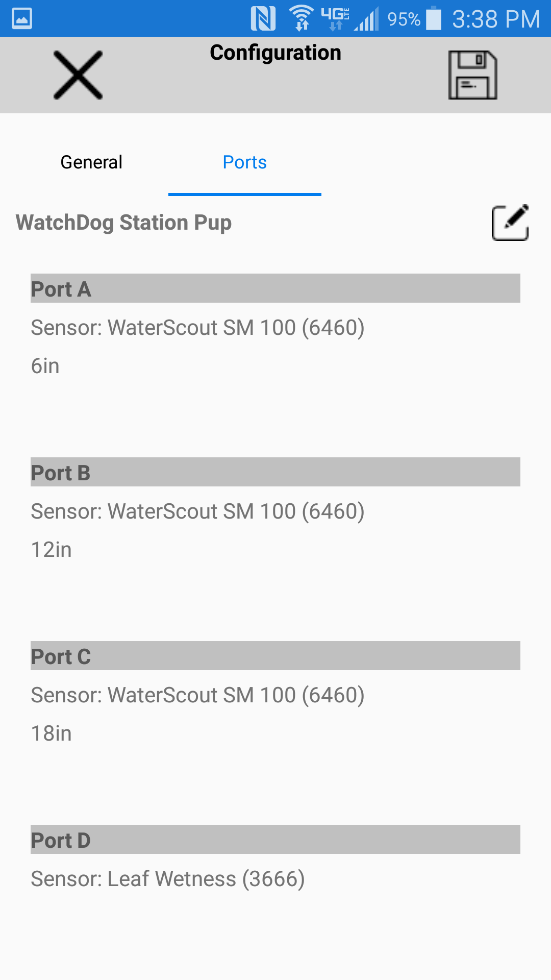Viewport: 551px width, 980px height.
Task: Tap the 4G LTE signal indicator
Action: click(335, 18)
